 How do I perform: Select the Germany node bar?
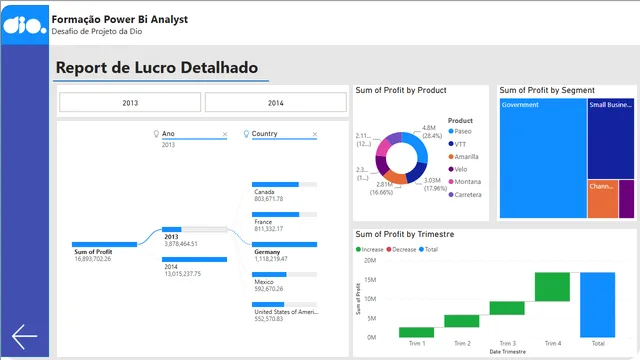click(284, 244)
